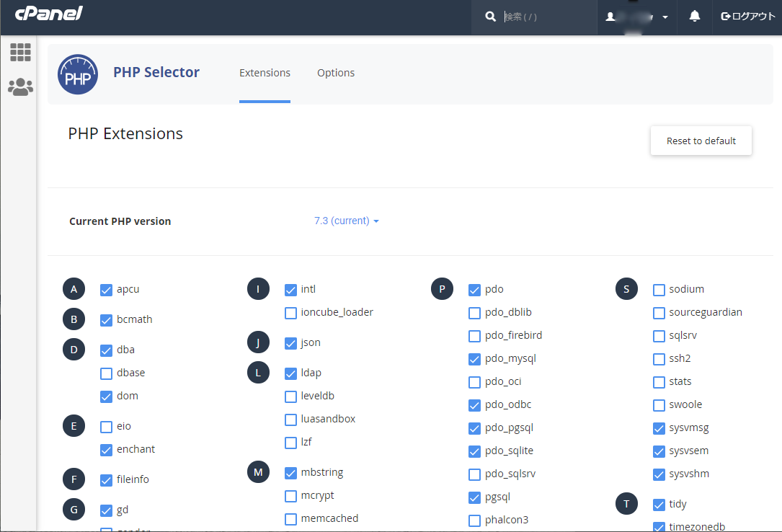Viewport: 782px width, 532px height.
Task: Enable the eio extension
Action: point(106,427)
